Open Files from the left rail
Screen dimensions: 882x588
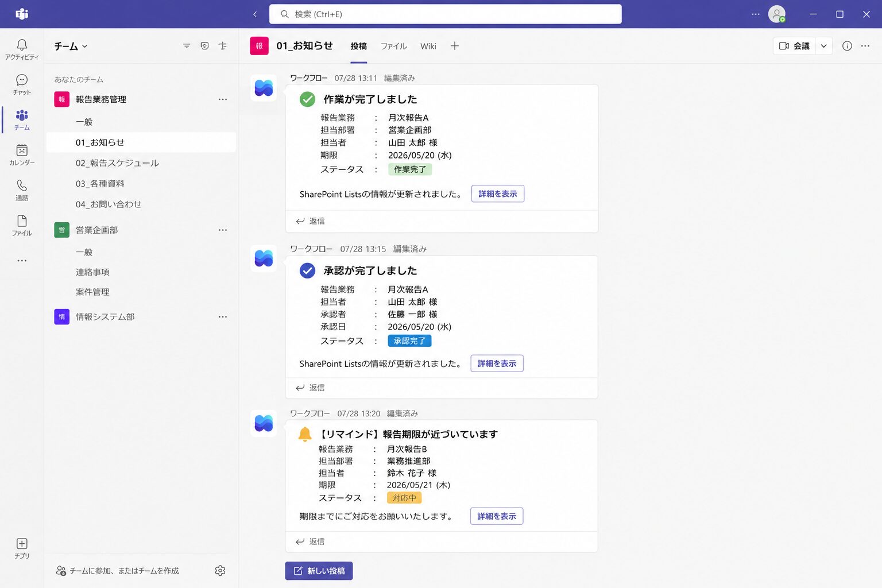(22, 226)
